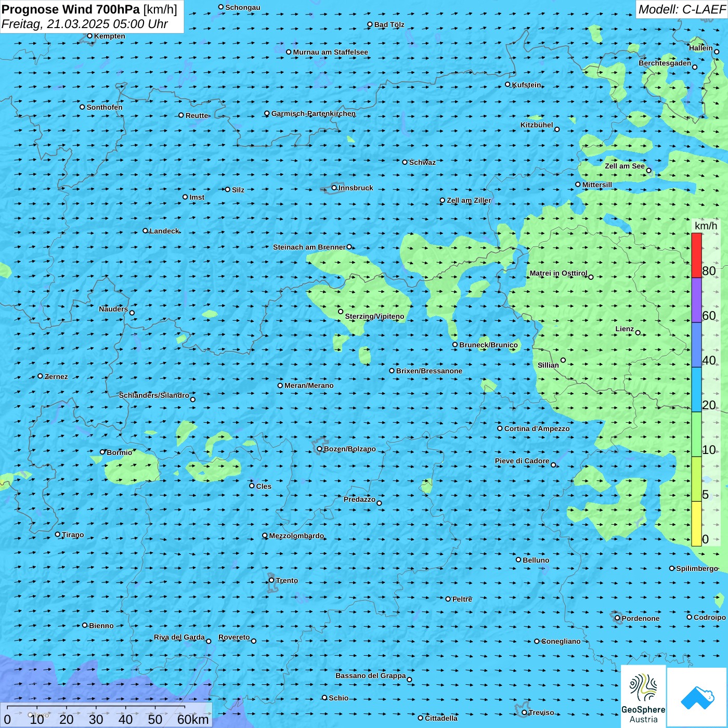Click the 'km/h' legend heading
The width and height of the screenshot is (728, 728).
(706, 226)
